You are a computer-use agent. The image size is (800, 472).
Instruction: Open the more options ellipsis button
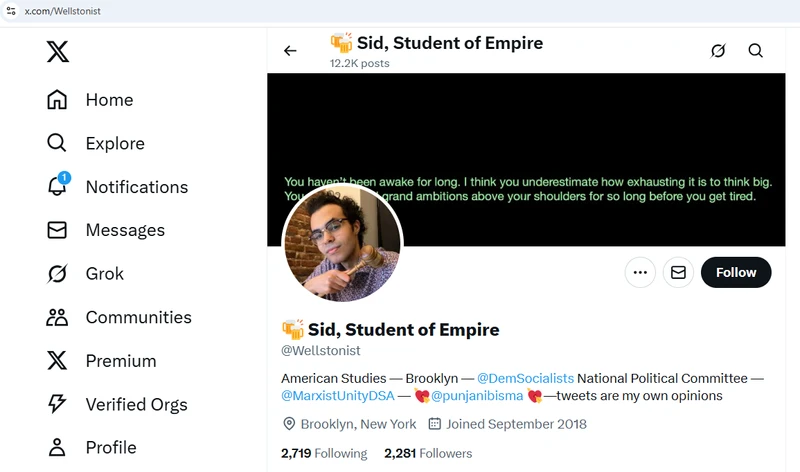640,272
